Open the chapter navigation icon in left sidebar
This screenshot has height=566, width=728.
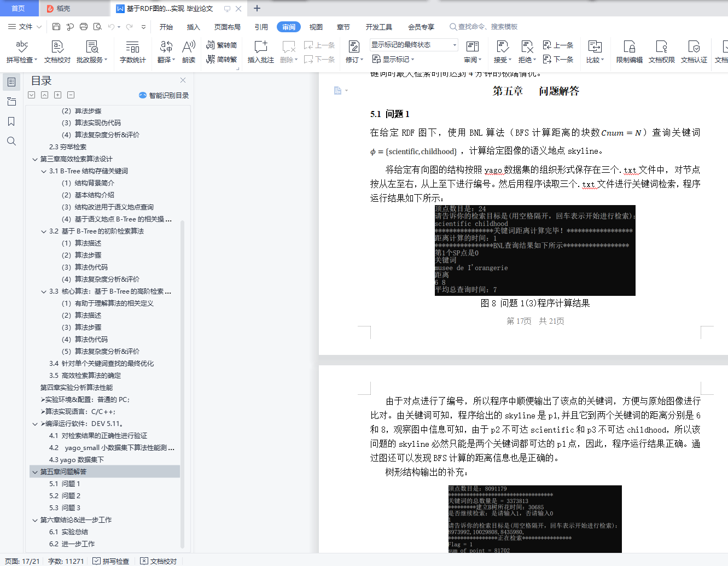[11, 102]
